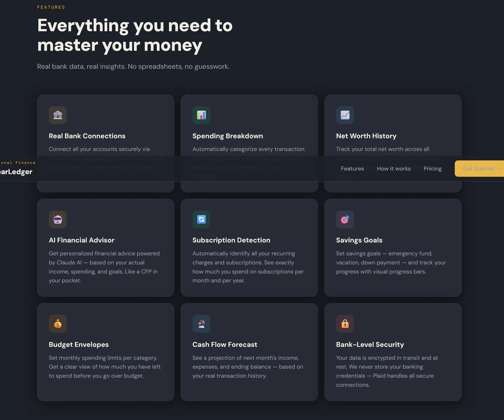The image size is (504, 420).
Task: Click the 'Set savings goals' description text
Action: click(x=391, y=262)
